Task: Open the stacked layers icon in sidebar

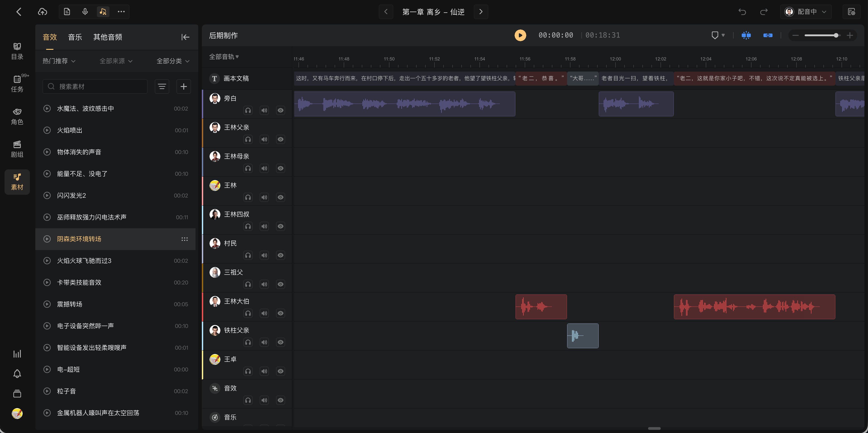Action: 17,394
